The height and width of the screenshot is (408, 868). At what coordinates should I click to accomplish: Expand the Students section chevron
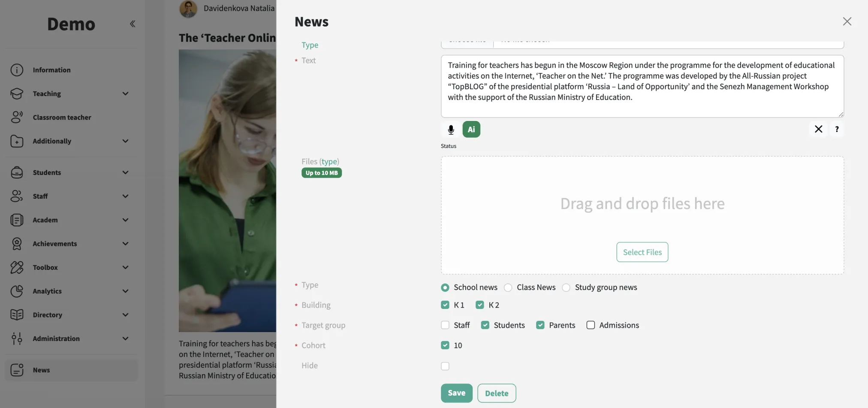pos(125,172)
